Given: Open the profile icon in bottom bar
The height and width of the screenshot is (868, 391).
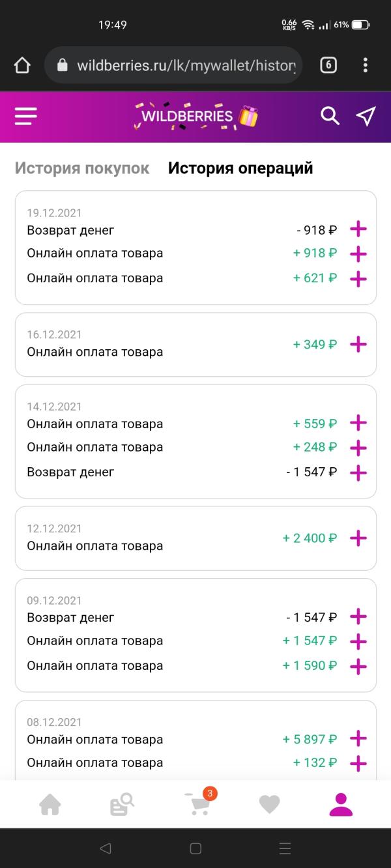Looking at the screenshot, I should click(x=341, y=805).
